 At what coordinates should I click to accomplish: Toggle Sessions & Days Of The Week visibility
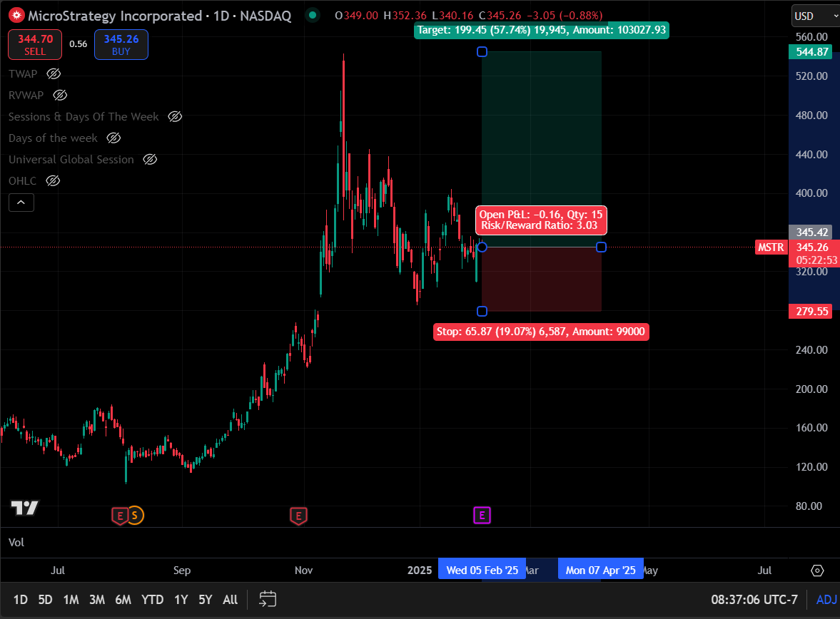pyautogui.click(x=175, y=117)
